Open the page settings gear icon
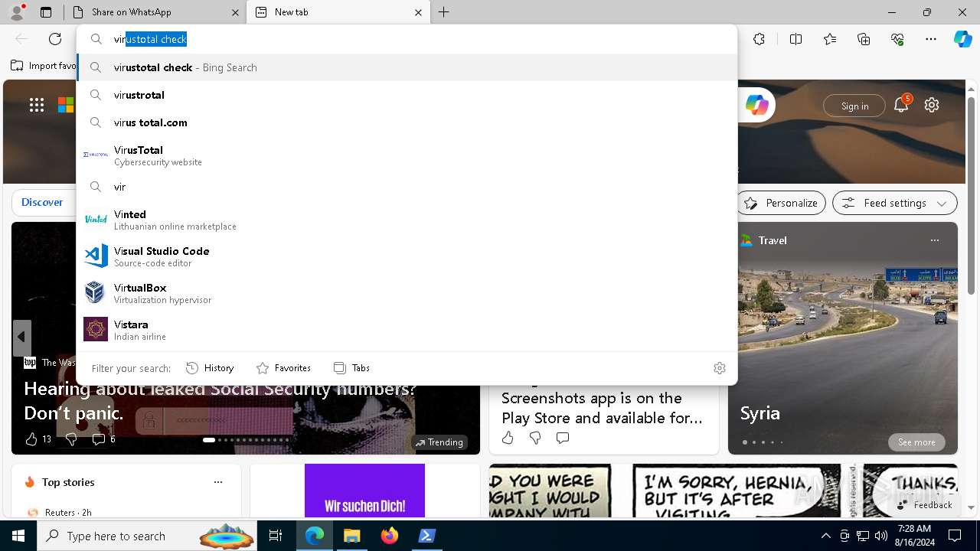This screenshot has height=551, width=980. (932, 105)
